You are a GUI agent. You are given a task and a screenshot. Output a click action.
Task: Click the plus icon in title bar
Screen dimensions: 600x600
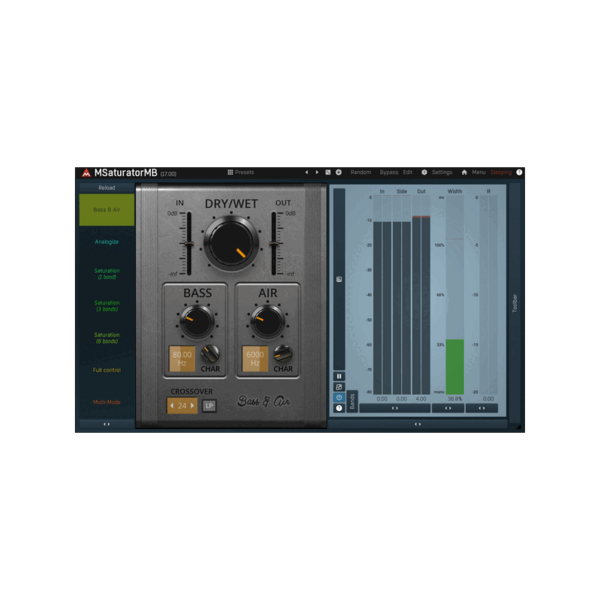pyautogui.click(x=339, y=173)
